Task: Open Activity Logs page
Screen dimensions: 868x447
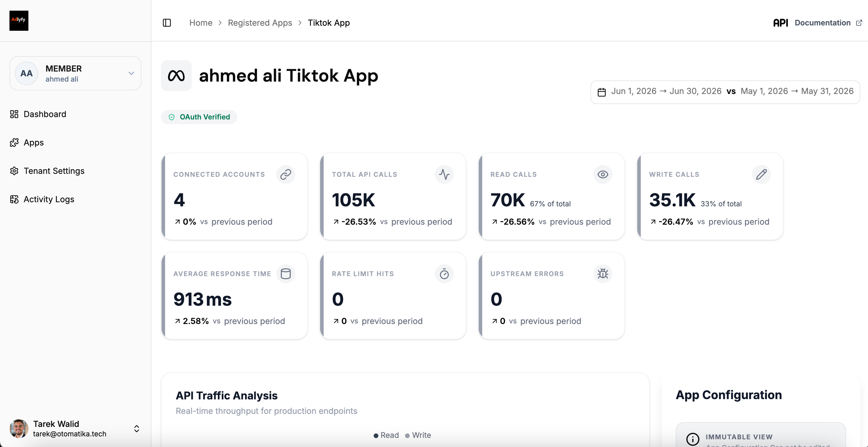Action: point(49,199)
